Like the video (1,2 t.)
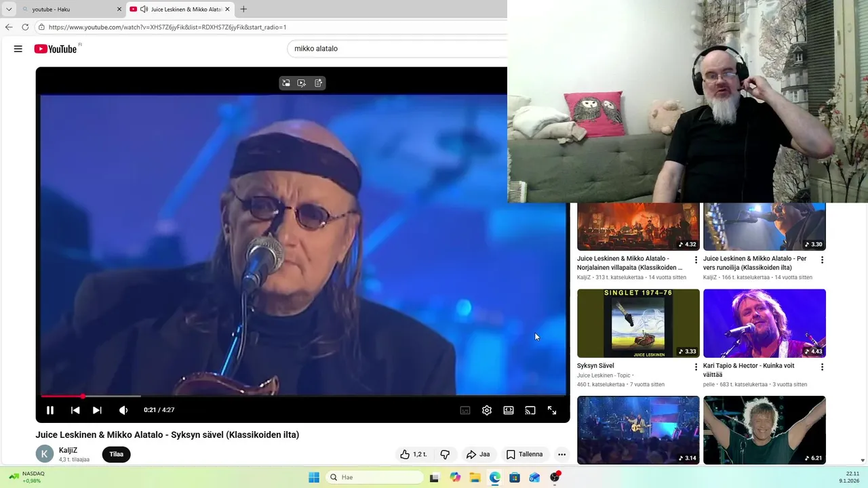 pos(414,454)
